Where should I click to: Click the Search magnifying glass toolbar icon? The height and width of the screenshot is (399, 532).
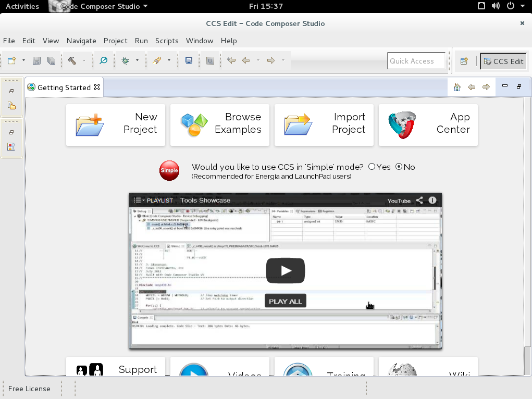click(x=103, y=60)
